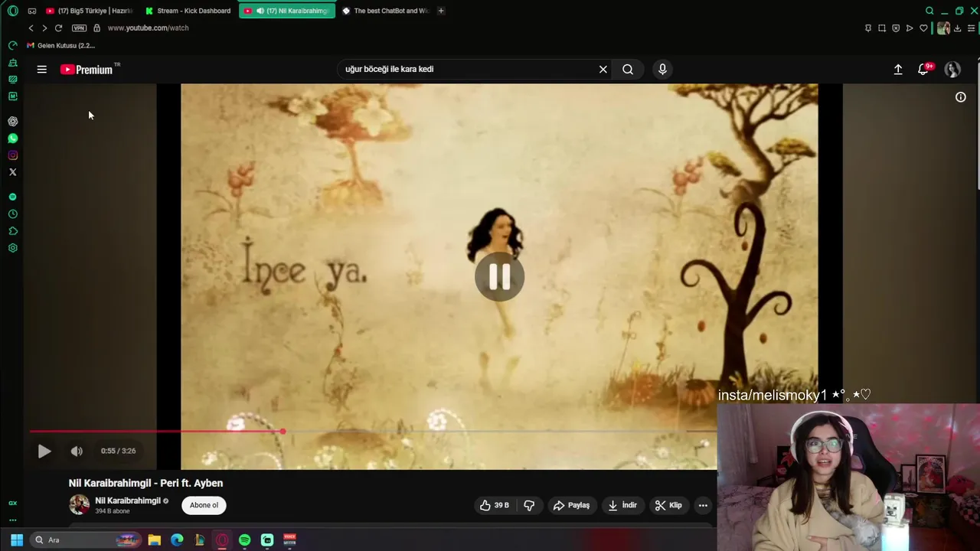Open settings gear in Opera sidebar
The height and width of the screenshot is (551, 980).
tap(12, 248)
